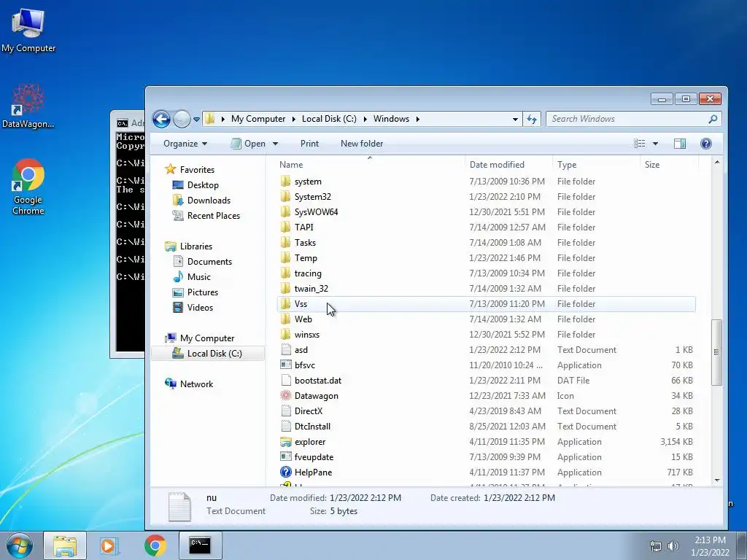Click Local Disk (C:) in address bar
The height and width of the screenshot is (560, 747).
329,119
